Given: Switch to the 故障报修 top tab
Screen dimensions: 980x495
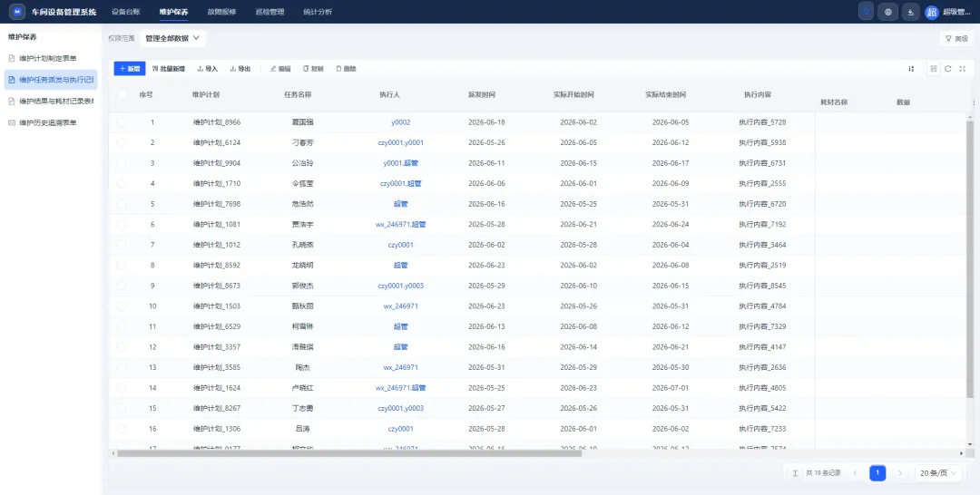Looking at the screenshot, I should tap(221, 12).
